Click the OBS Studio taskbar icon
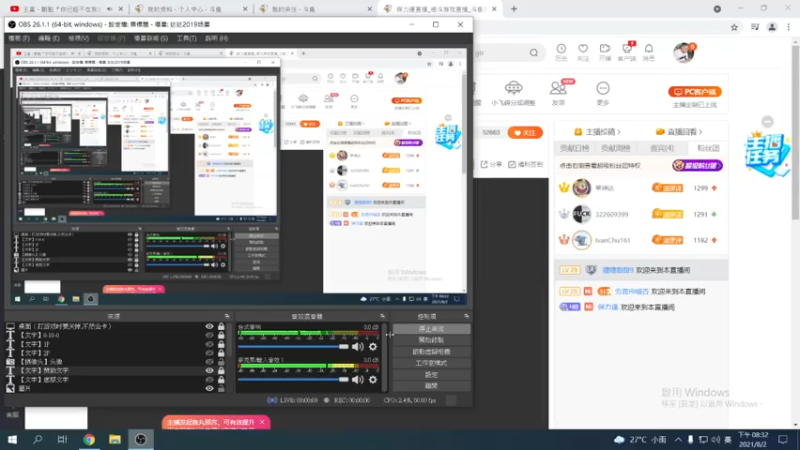 [141, 439]
